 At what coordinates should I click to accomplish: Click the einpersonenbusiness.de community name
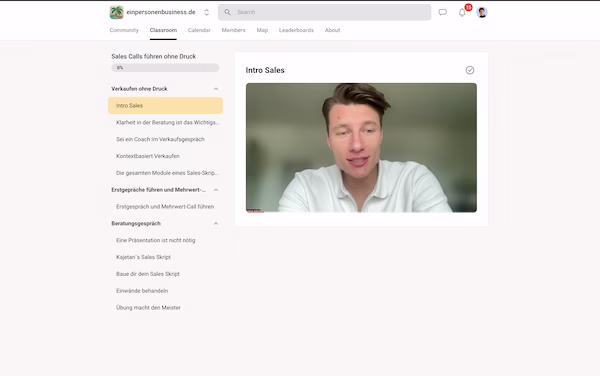tap(161, 12)
